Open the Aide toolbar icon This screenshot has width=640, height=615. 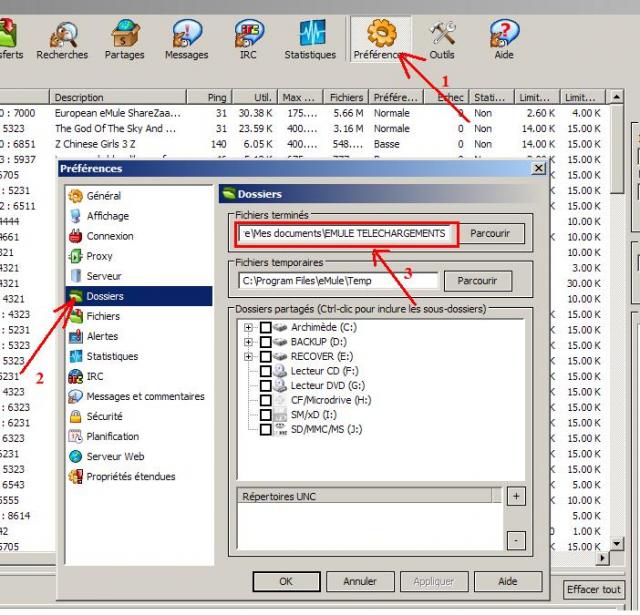(504, 40)
